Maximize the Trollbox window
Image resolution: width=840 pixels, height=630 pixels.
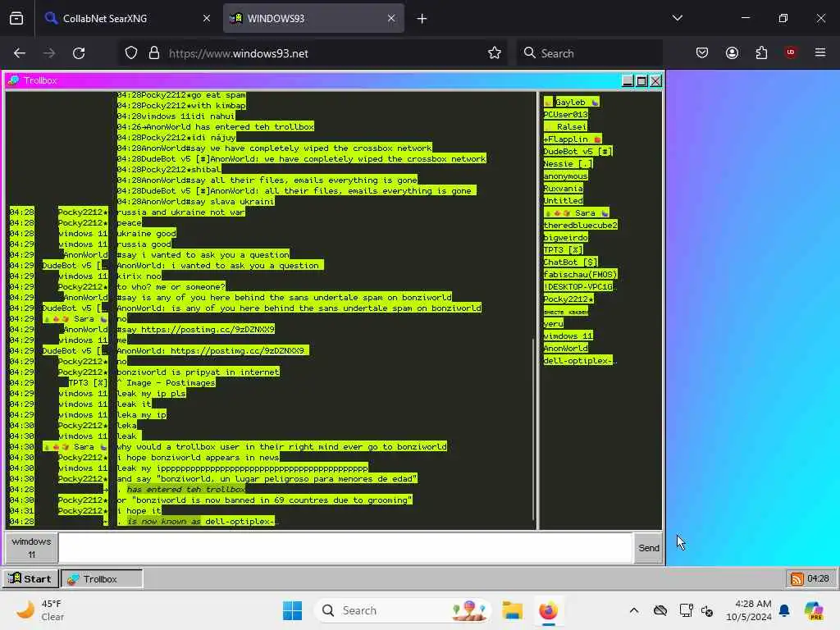(641, 81)
